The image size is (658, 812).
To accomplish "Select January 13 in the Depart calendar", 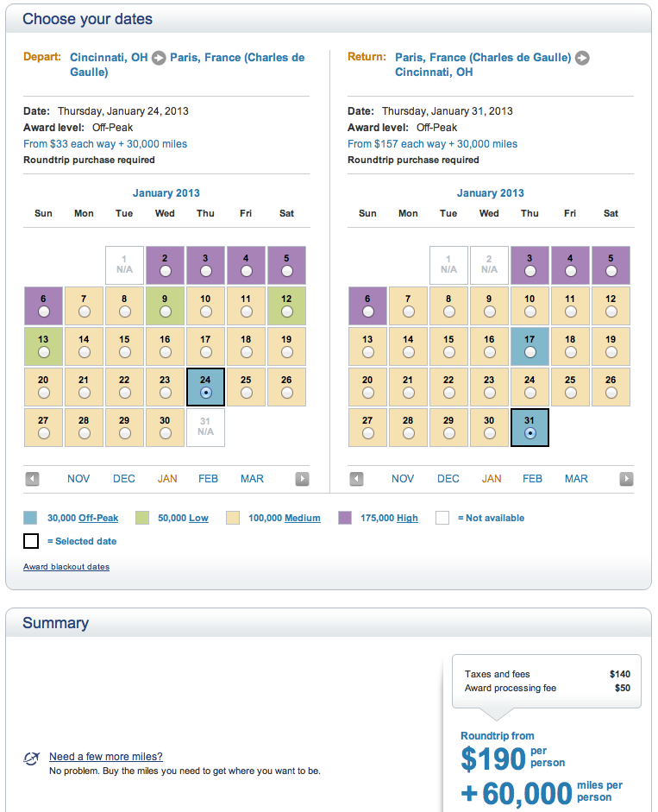I will 43,352.
